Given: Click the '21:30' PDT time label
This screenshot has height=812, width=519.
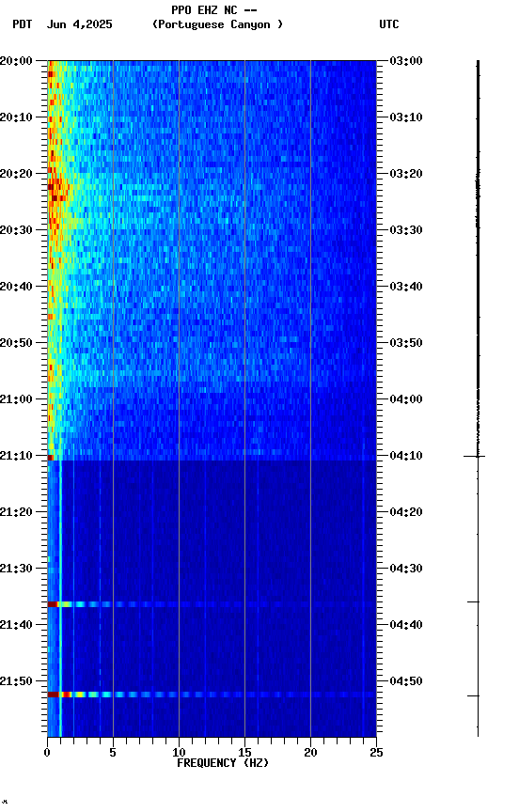Looking at the screenshot, I should (16, 569).
